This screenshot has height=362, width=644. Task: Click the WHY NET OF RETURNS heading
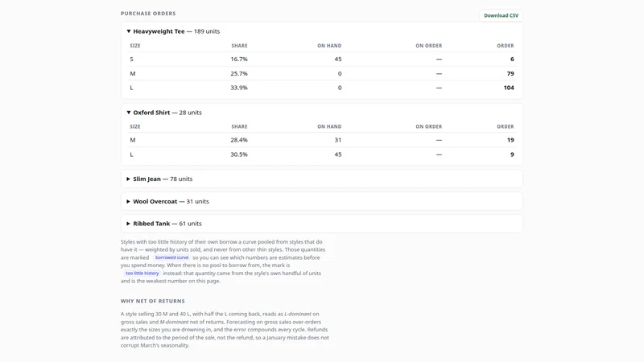click(x=152, y=301)
